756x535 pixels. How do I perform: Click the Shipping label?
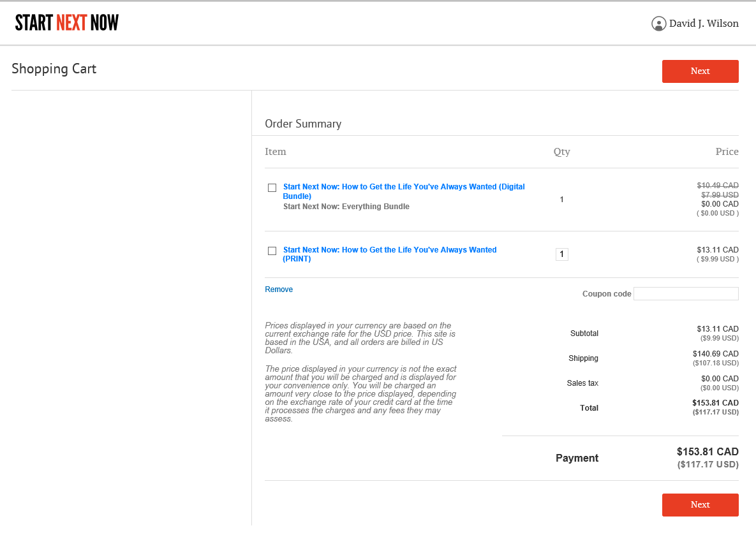[x=583, y=358]
